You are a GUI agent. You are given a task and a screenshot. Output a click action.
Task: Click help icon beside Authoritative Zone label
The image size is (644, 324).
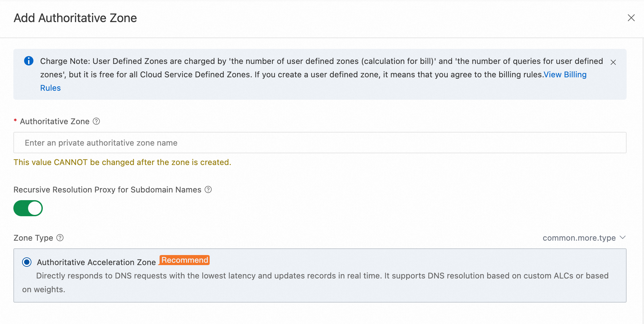(x=96, y=121)
